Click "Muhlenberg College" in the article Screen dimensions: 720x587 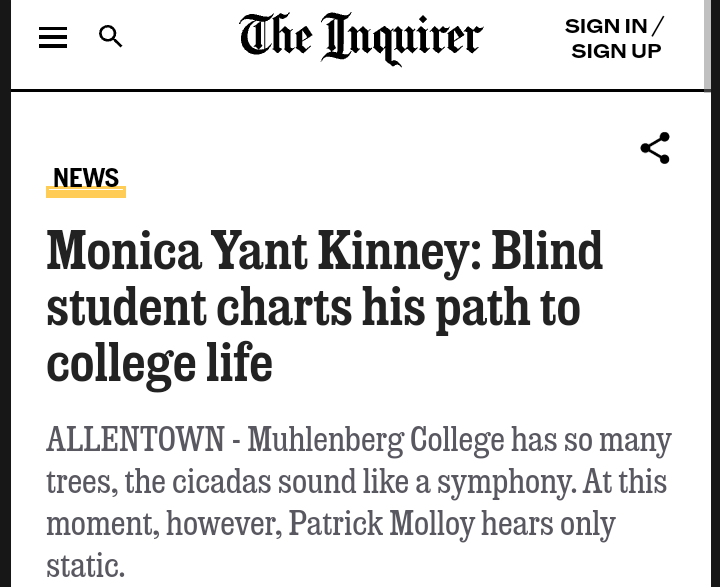click(x=375, y=440)
